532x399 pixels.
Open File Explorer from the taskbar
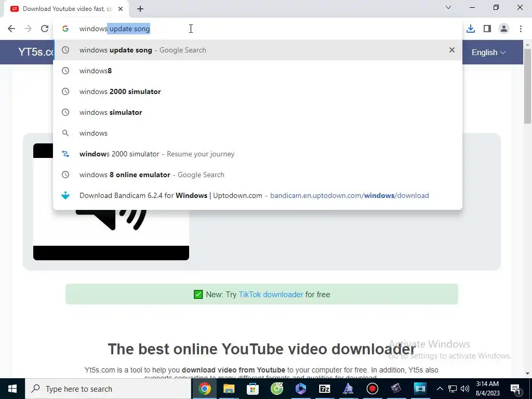(x=229, y=389)
